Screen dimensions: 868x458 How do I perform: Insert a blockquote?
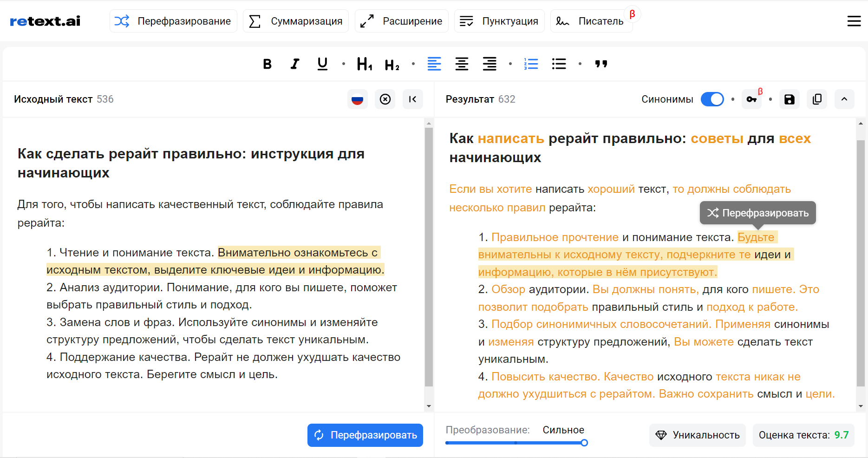[x=601, y=64]
